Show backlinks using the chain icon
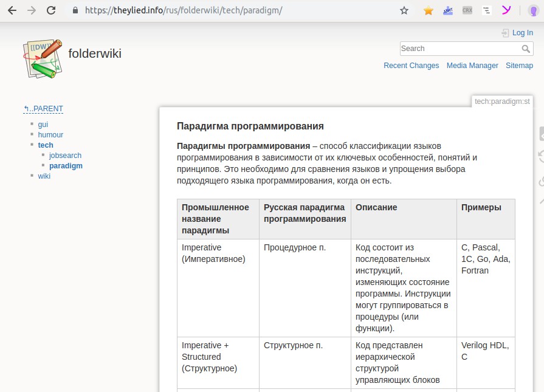The image size is (544, 392). click(x=541, y=181)
